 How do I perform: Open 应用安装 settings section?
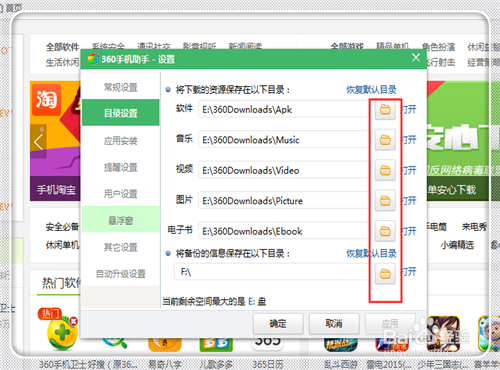point(121,141)
